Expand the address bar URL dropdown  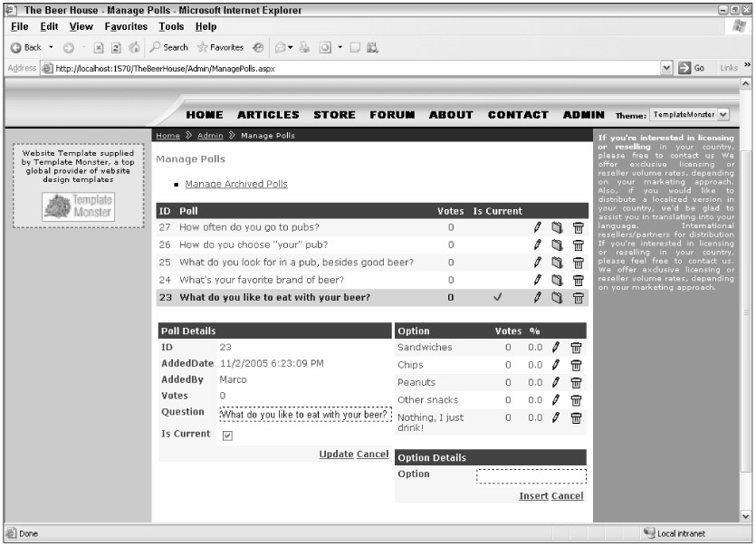coord(669,69)
